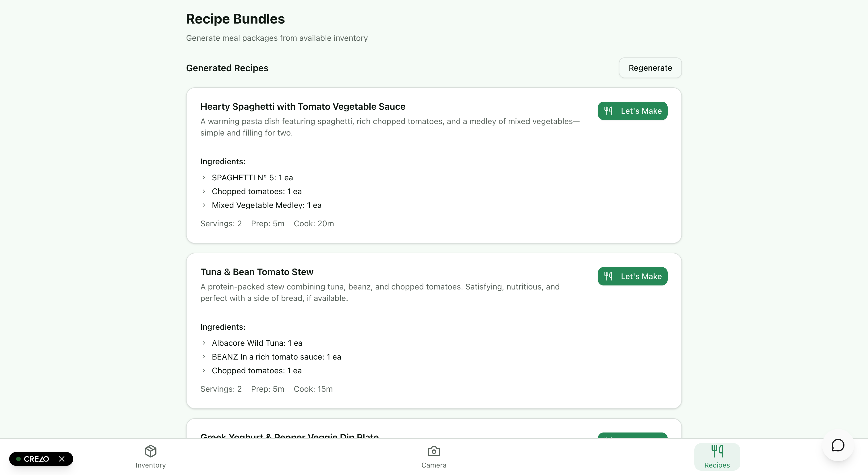Screen dimensions: 868x475
Task: Click the Recipes fork and knife icon
Action: pyautogui.click(x=717, y=451)
